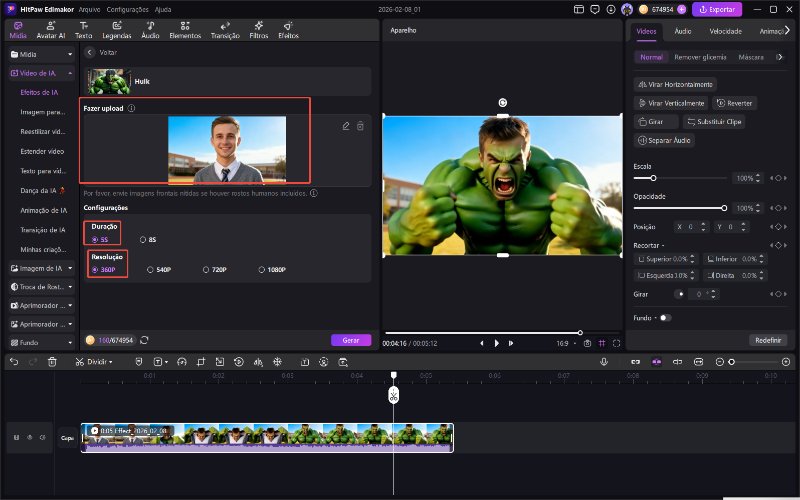The height and width of the screenshot is (500, 800).
Task: Click the Reverter button
Action: (x=734, y=103)
